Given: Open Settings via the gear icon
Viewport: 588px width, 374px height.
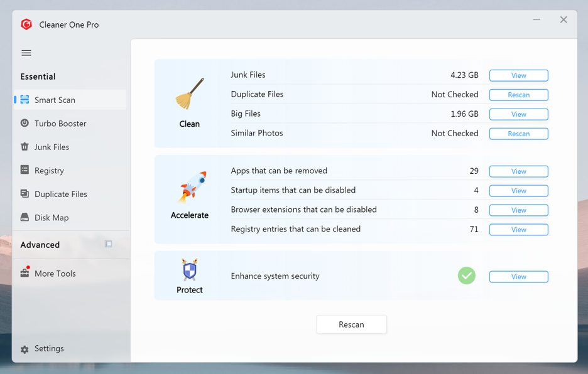Looking at the screenshot, I should pyautogui.click(x=24, y=349).
